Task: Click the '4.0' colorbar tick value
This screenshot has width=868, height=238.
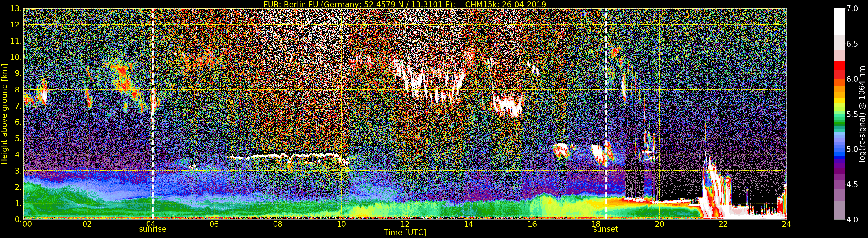Action: tap(852, 219)
